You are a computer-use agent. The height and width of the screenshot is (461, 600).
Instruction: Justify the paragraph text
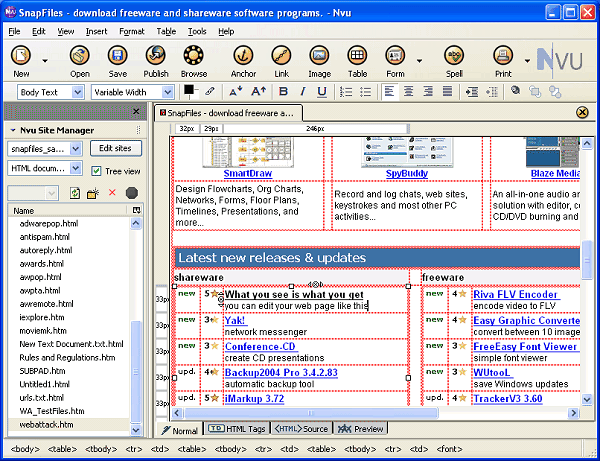pyautogui.click(x=447, y=91)
